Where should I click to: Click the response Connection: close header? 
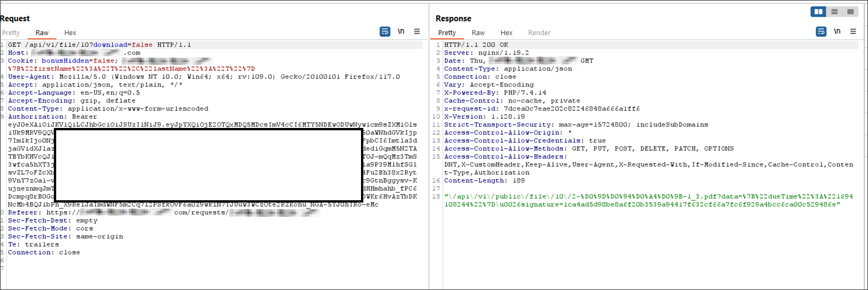pos(480,77)
